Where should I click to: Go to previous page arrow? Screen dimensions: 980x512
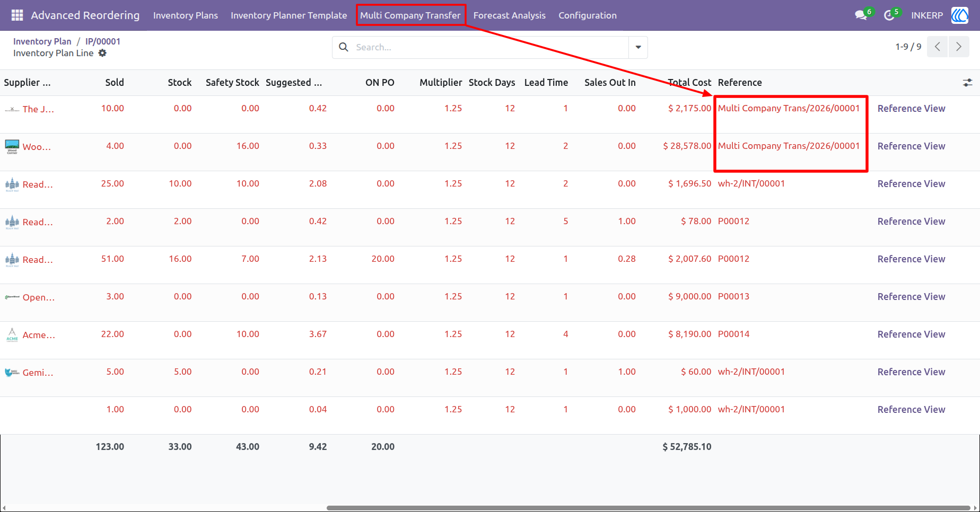[938, 47]
